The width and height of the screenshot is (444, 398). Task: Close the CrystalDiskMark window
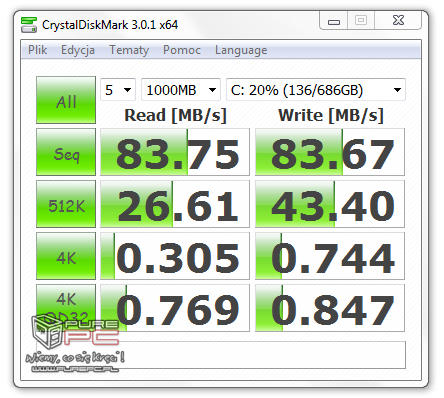pos(398,21)
